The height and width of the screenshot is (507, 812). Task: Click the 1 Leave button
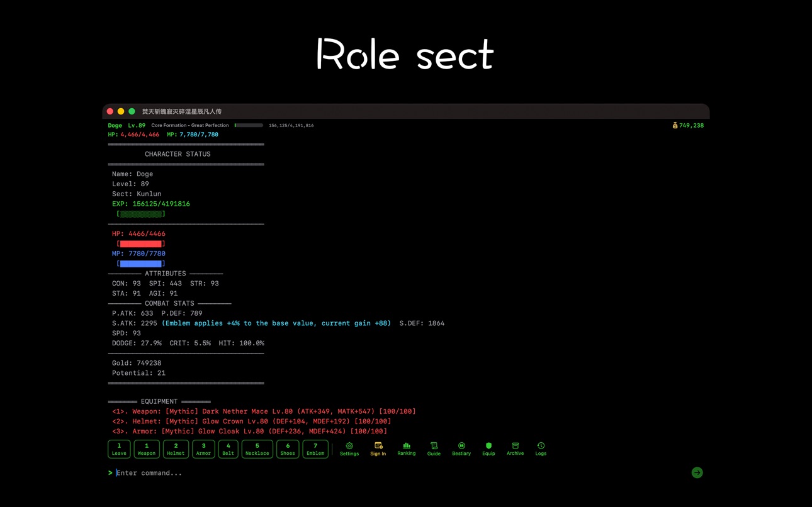tap(119, 449)
